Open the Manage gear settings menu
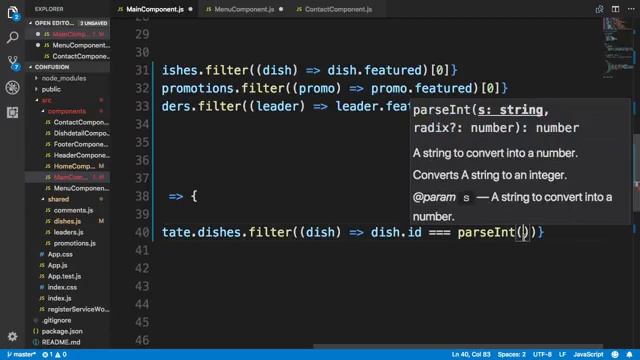 pyautogui.click(x=13, y=336)
